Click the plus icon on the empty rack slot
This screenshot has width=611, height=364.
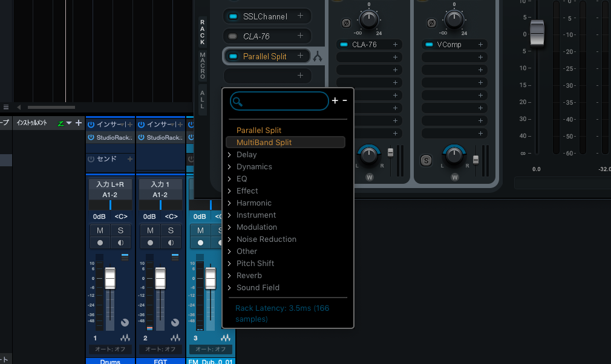[300, 76]
